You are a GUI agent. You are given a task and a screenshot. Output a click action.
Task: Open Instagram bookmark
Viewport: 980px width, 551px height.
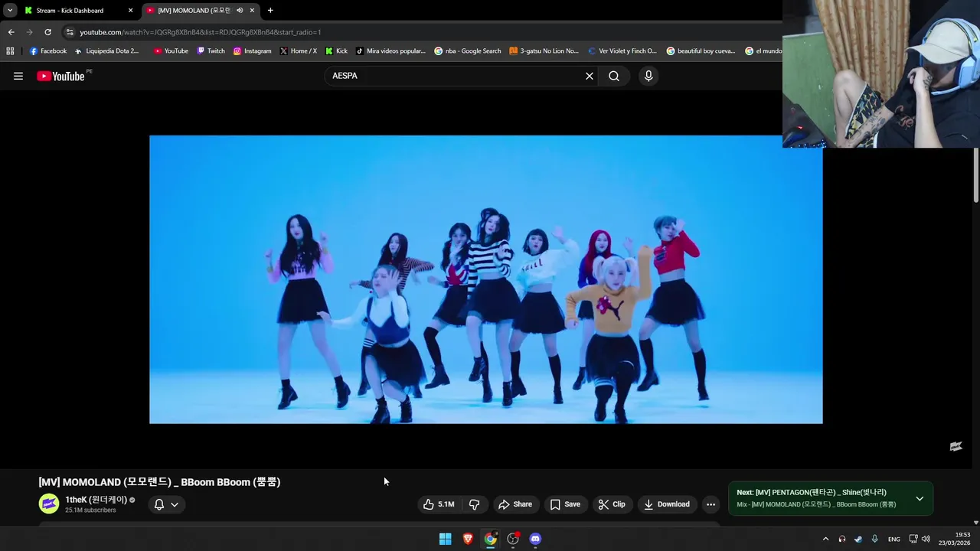[x=253, y=51]
